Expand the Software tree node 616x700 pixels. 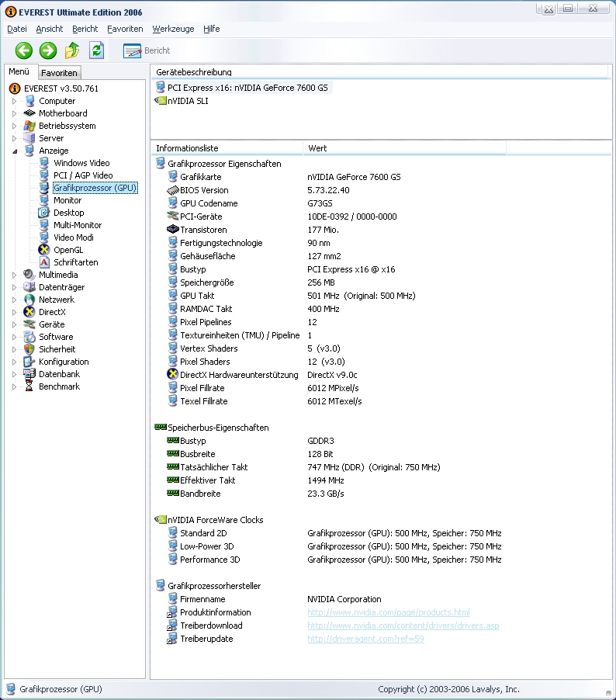point(14,337)
